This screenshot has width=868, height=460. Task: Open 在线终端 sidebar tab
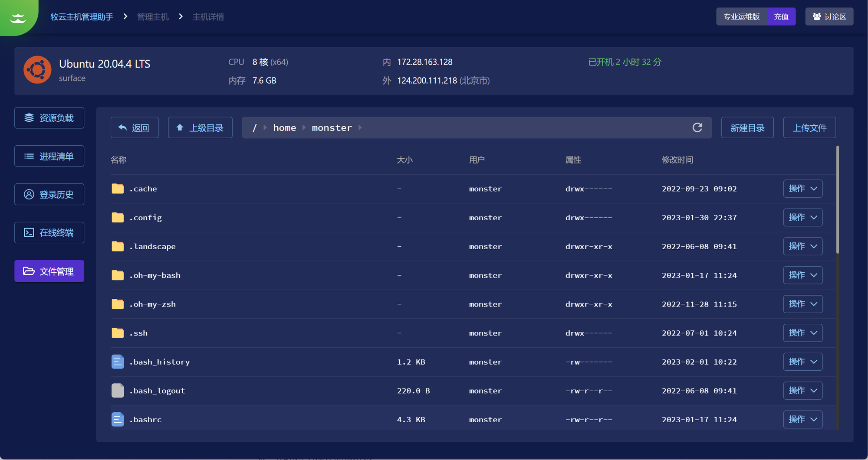click(x=49, y=233)
